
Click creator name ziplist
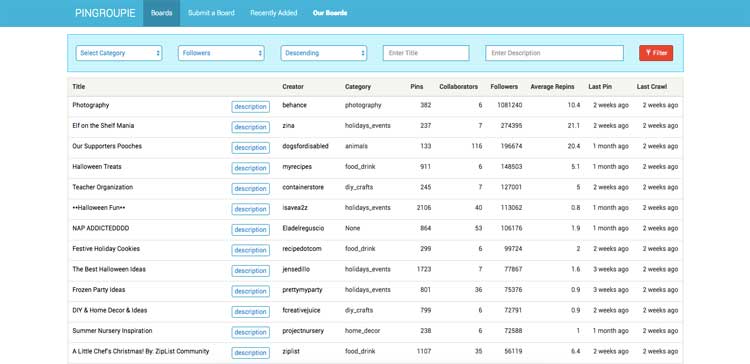tap(290, 352)
